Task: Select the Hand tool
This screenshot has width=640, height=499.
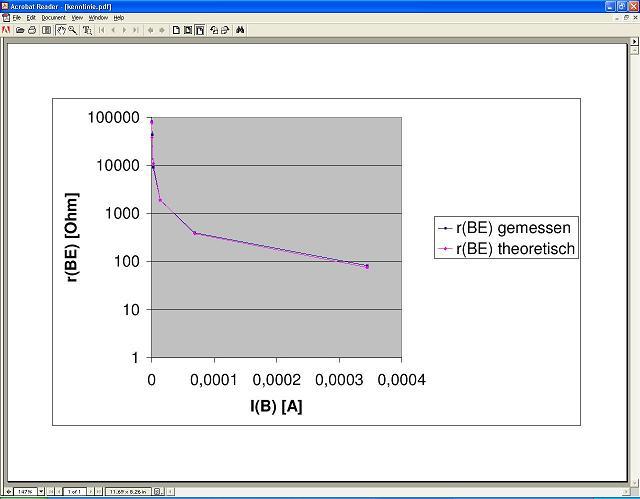Action: [x=61, y=30]
